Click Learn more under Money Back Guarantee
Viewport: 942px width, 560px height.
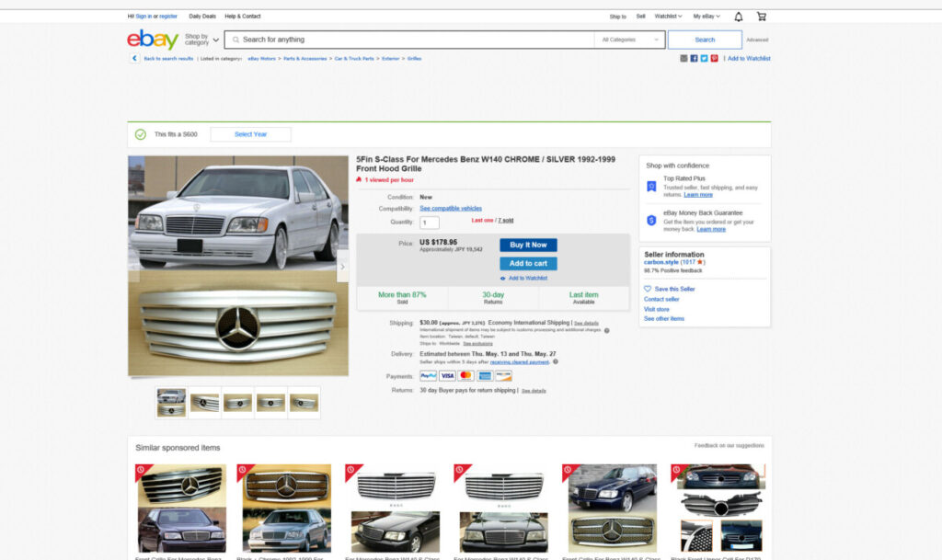pyautogui.click(x=711, y=229)
